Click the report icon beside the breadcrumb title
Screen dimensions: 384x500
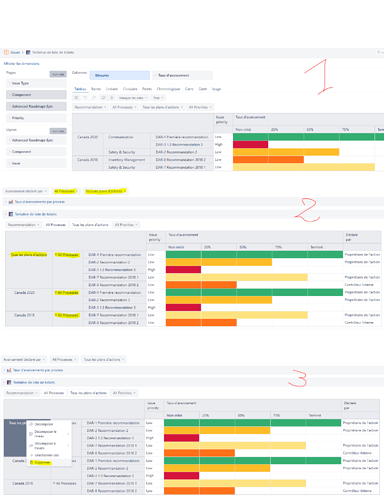[x=28, y=52]
